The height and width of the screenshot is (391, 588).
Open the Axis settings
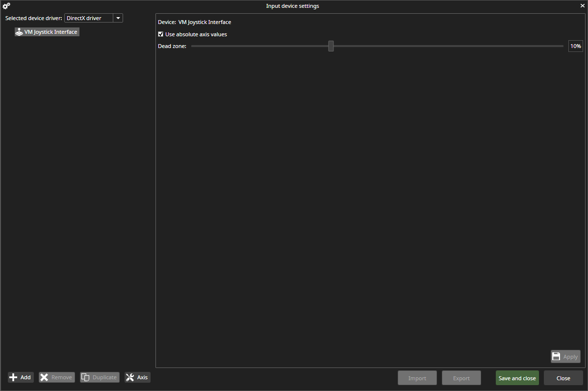137,377
